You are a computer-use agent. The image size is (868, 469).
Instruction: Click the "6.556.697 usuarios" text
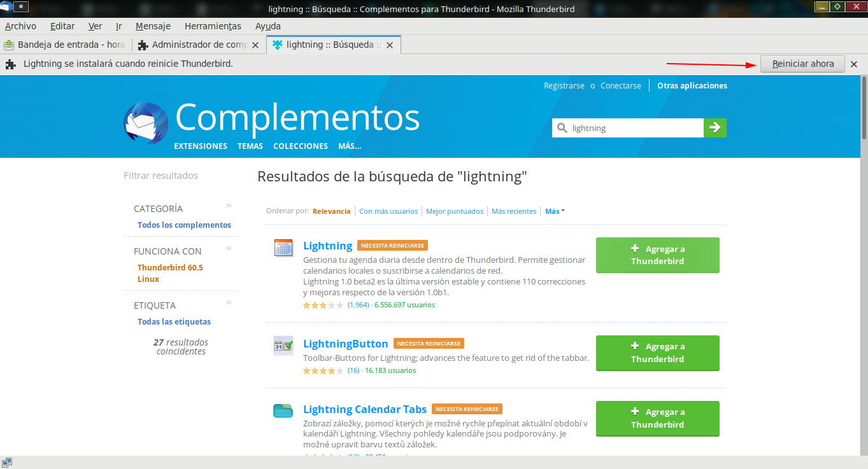404,305
